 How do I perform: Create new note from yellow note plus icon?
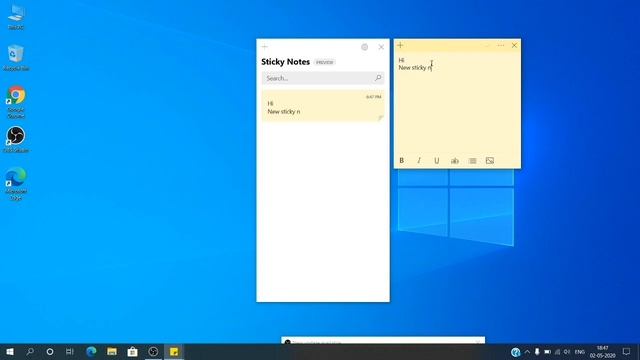(x=400, y=45)
